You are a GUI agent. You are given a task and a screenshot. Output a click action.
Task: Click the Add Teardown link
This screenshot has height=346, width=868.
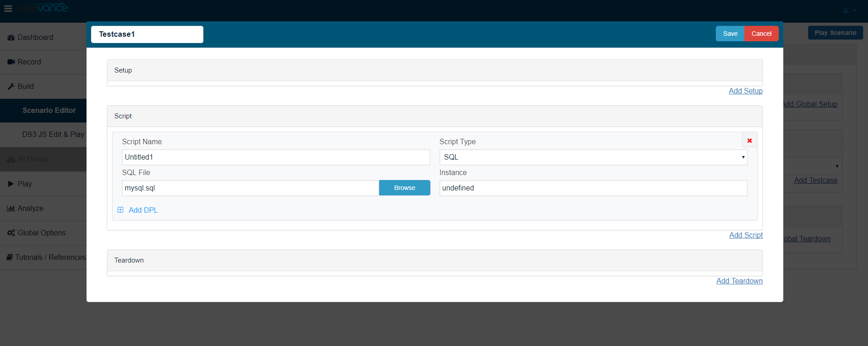[x=739, y=281]
